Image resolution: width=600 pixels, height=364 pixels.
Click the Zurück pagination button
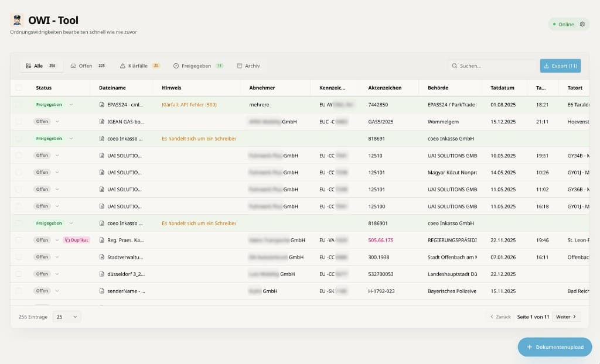tap(500, 317)
